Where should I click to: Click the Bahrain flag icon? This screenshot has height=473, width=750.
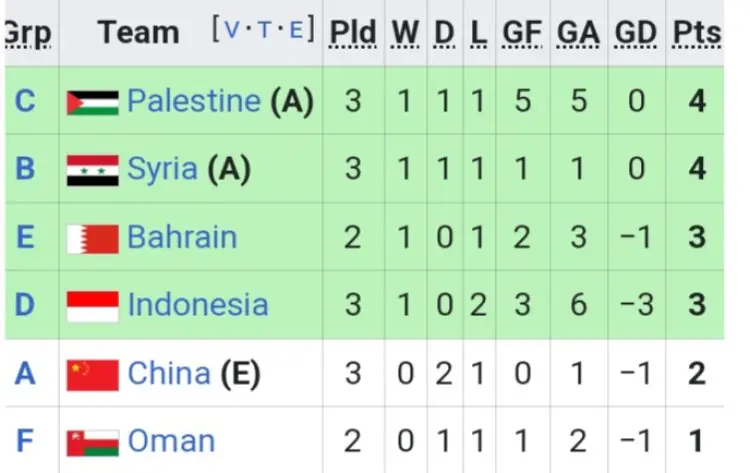[93, 239]
